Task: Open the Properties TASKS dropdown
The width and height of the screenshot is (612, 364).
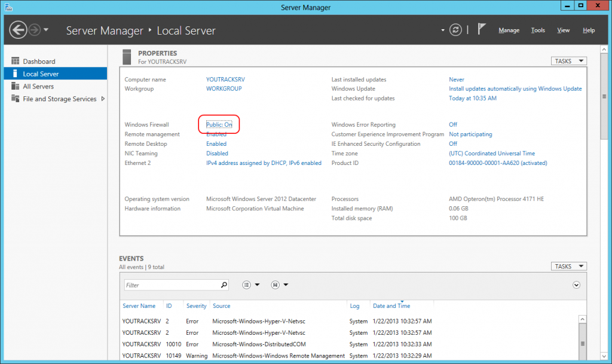Action: click(x=569, y=61)
